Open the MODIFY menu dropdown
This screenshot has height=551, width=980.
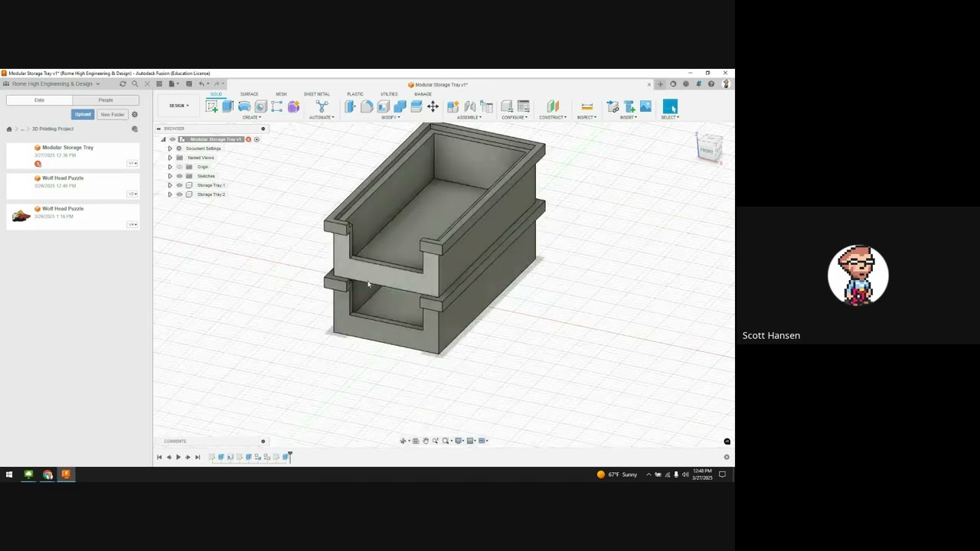tap(390, 118)
